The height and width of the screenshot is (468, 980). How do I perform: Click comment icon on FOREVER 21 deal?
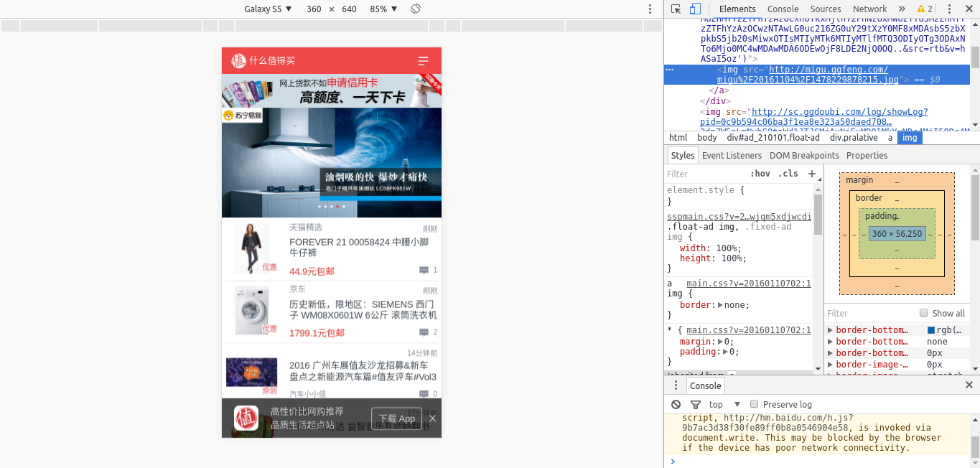tap(424, 271)
